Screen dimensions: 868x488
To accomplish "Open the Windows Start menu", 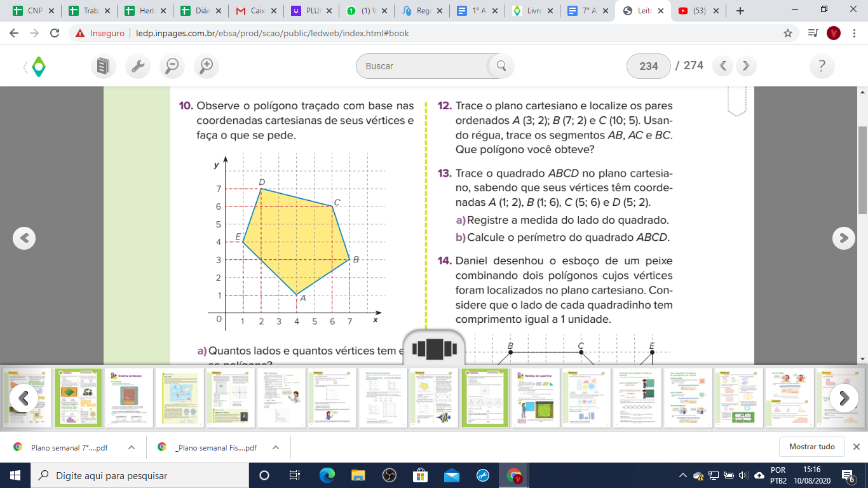I will [15, 475].
